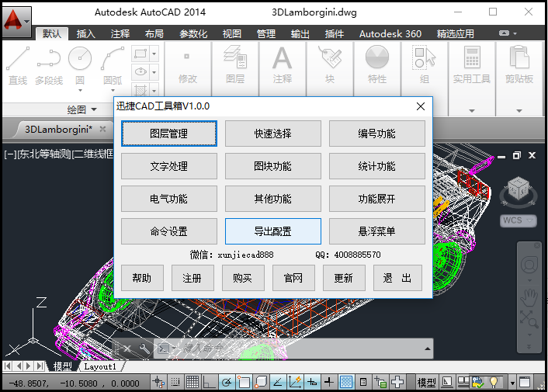The width and height of the screenshot is (548, 392).
Task: Switch to the Layout1 tab
Action: 100,366
